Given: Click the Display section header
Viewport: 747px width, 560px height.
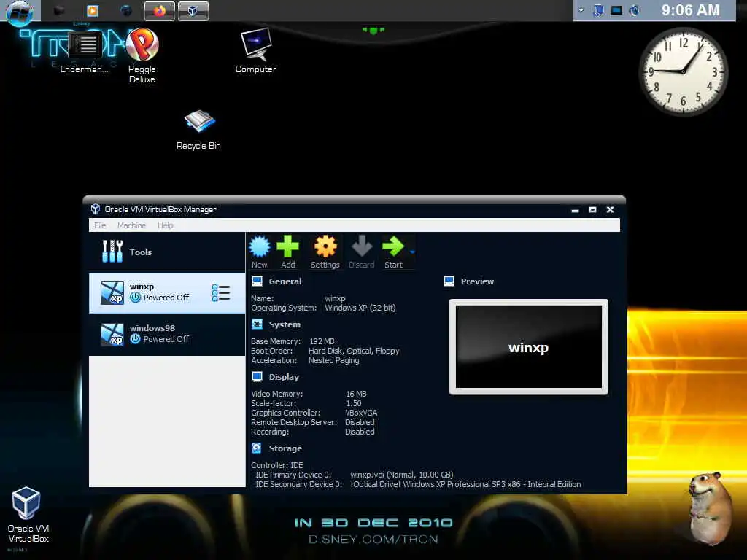Looking at the screenshot, I should pos(284,377).
